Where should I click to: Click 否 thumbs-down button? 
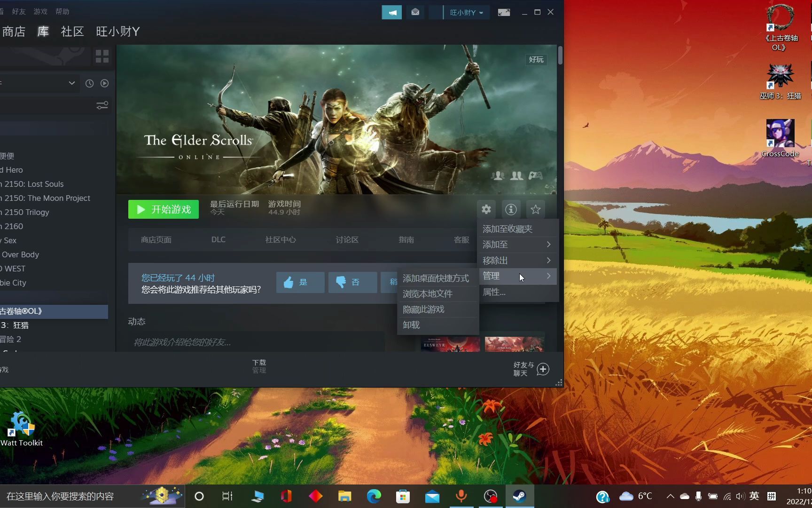click(x=352, y=282)
